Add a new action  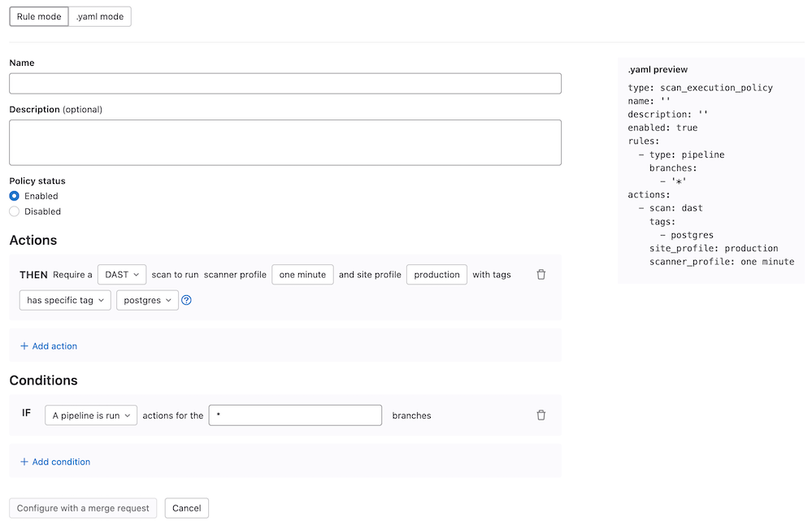coord(48,346)
